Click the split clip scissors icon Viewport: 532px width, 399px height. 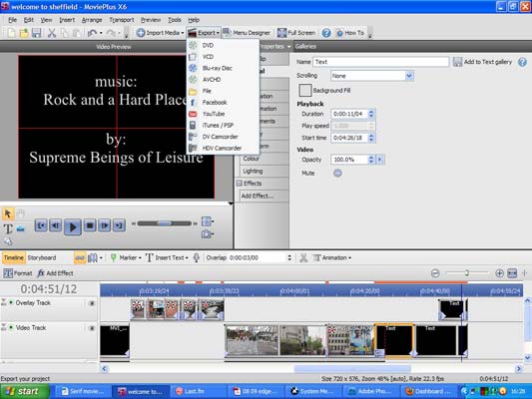[x=303, y=258]
